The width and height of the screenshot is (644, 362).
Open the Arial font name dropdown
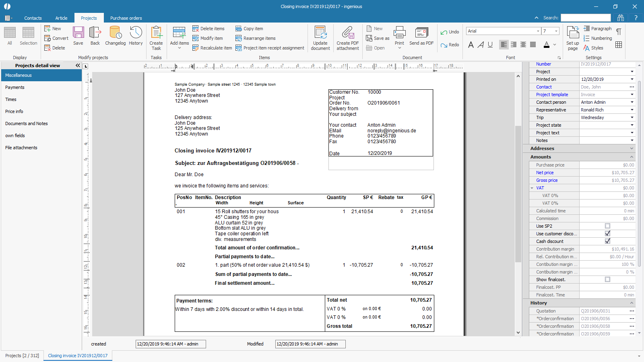(538, 31)
